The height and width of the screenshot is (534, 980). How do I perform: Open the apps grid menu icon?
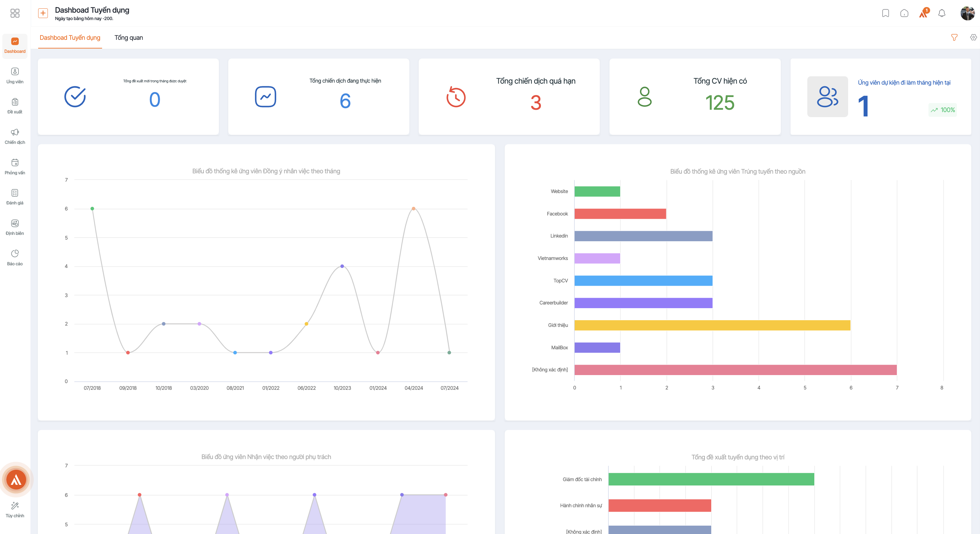(x=15, y=13)
